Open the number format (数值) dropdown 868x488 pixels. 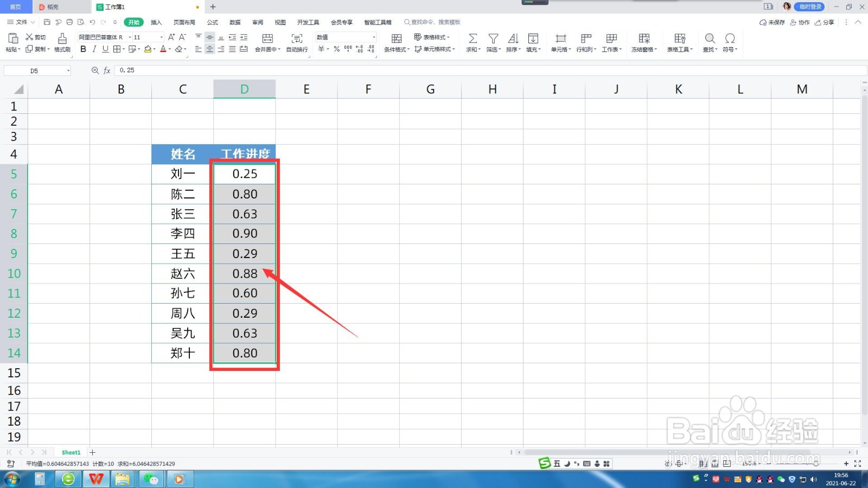pyautogui.click(x=374, y=37)
